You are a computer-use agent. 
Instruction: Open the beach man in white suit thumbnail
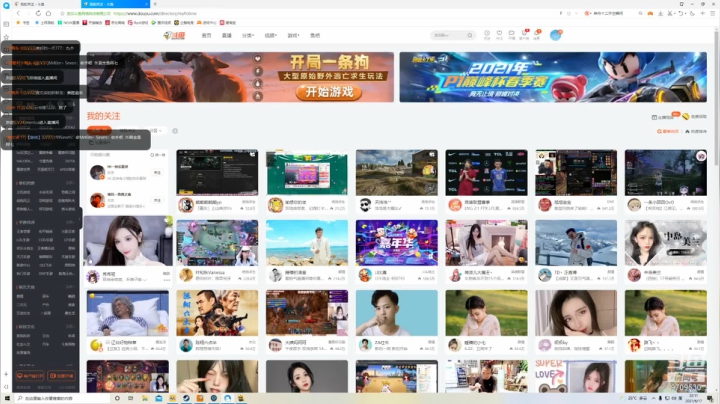pyautogui.click(x=307, y=242)
